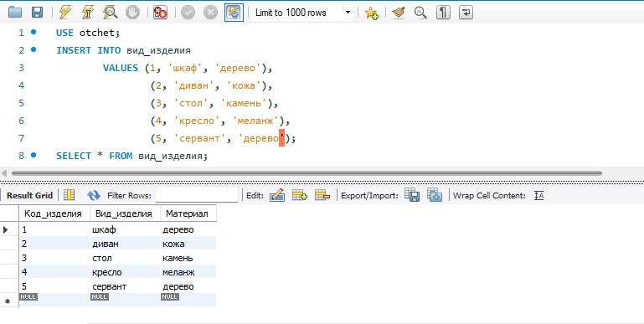The height and width of the screenshot is (324, 644).
Task: Focus the Filter Rows input field
Action: click(x=197, y=194)
